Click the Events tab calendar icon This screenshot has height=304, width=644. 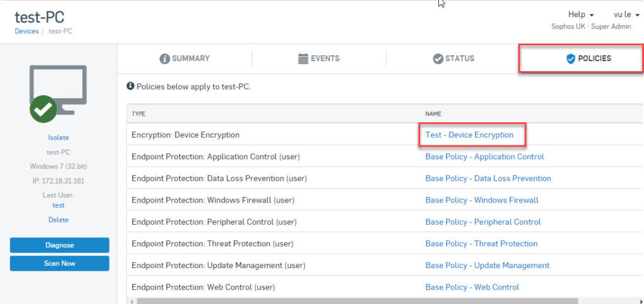(303, 59)
